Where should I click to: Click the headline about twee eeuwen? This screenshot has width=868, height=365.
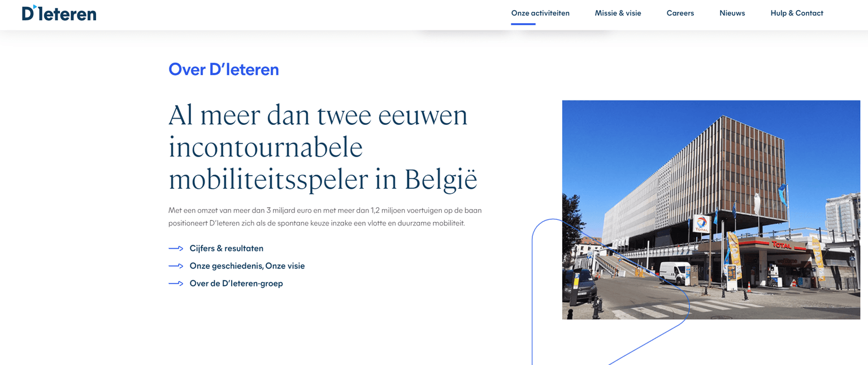(x=322, y=147)
